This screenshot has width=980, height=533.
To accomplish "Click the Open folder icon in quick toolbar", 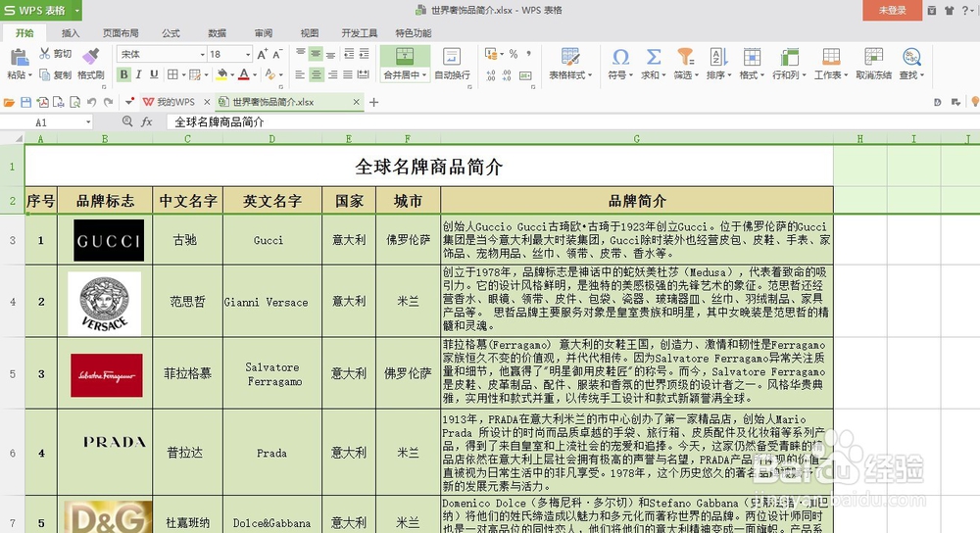I will pyautogui.click(x=10, y=102).
